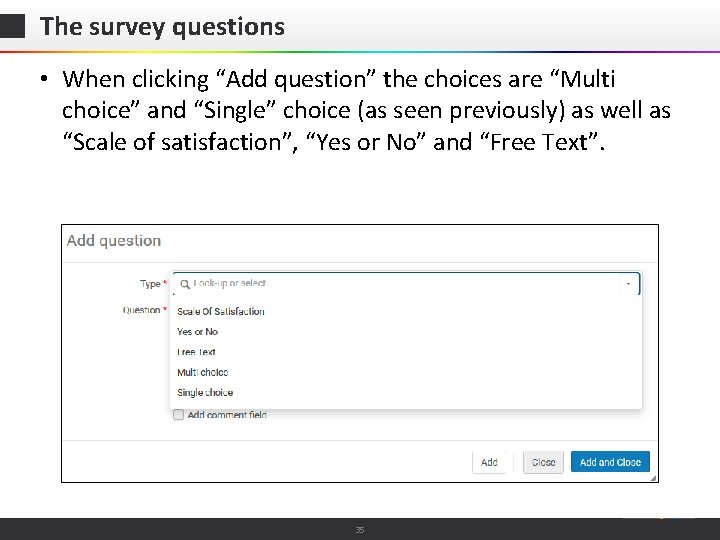
Task: Click the 'Add comment field' label text
Action: tap(227, 415)
